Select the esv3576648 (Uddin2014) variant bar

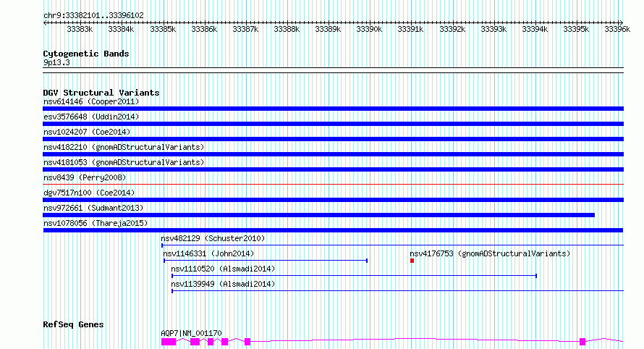coord(333,124)
